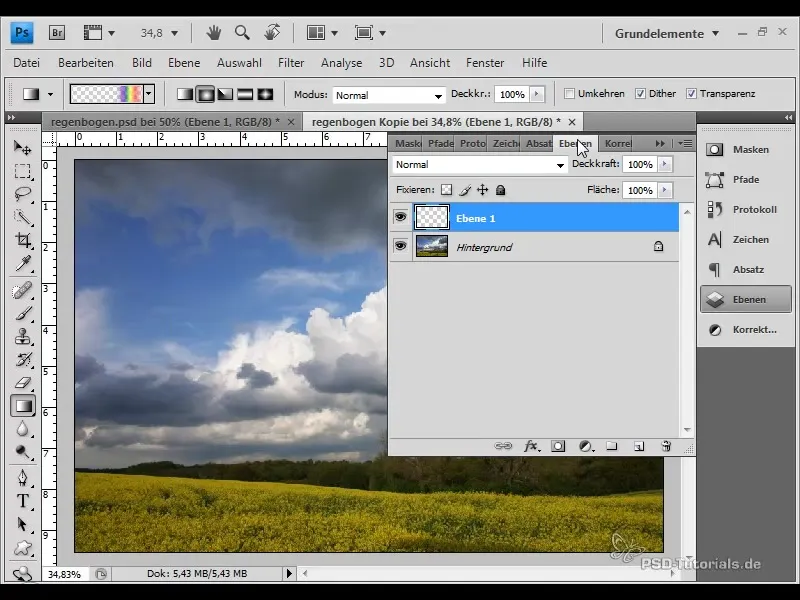The height and width of the screenshot is (600, 800).
Task: Select the Blur tool
Action: 22,429
